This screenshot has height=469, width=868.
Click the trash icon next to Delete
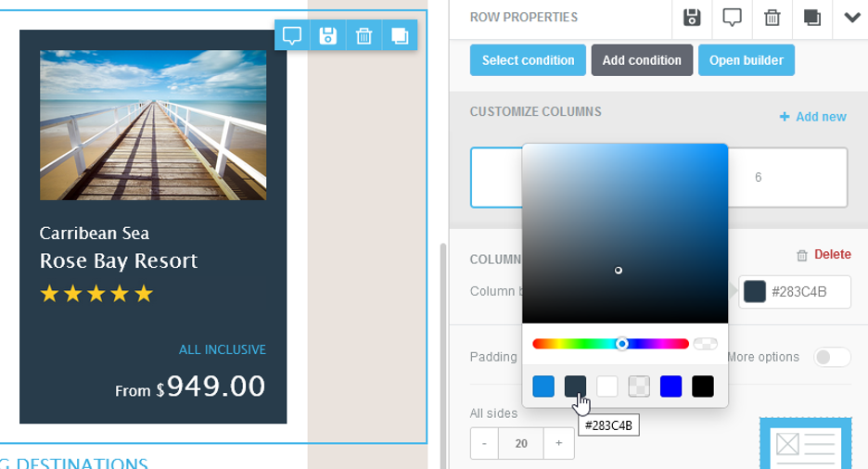click(x=801, y=256)
